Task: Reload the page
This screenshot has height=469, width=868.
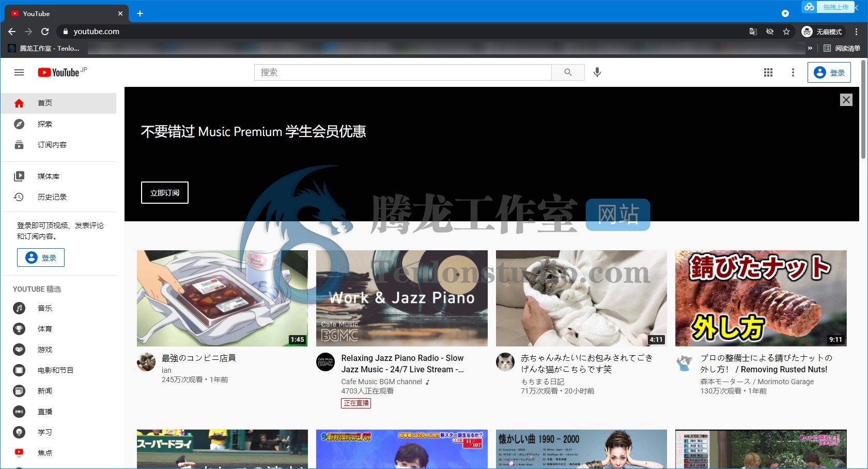Action: pos(45,32)
